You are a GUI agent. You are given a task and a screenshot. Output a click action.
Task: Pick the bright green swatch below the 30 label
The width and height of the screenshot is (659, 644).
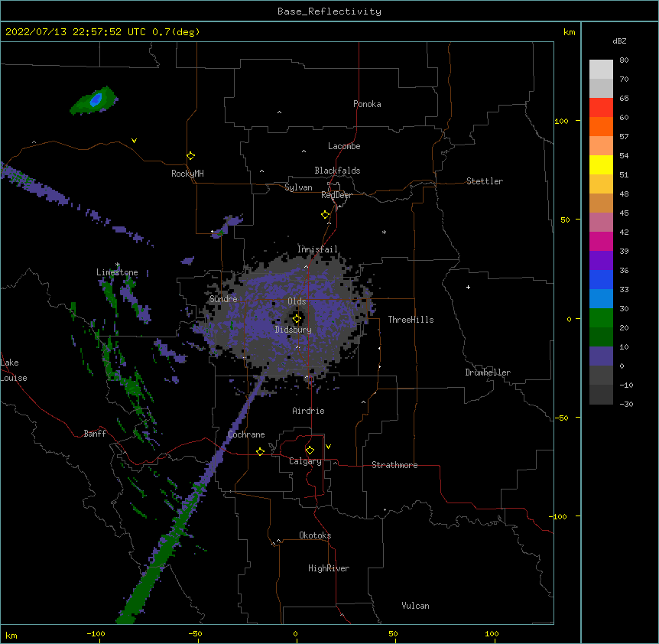click(x=601, y=318)
